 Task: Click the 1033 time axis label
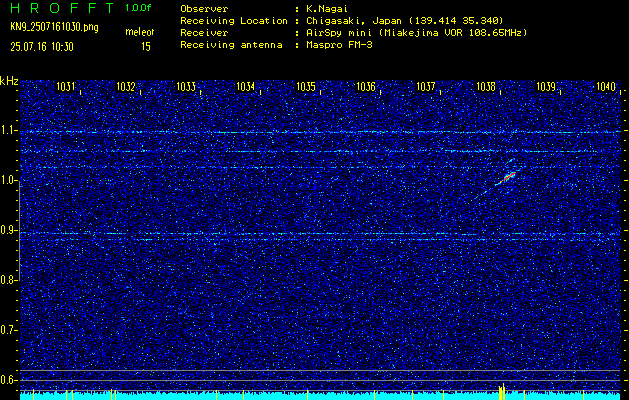click(186, 86)
